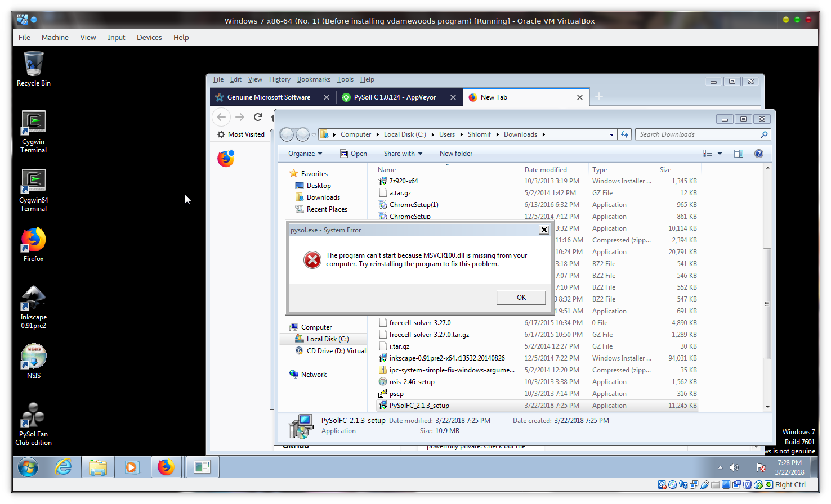Click Firefox forward arrow button
This screenshot has height=504, width=831.
[x=240, y=117]
